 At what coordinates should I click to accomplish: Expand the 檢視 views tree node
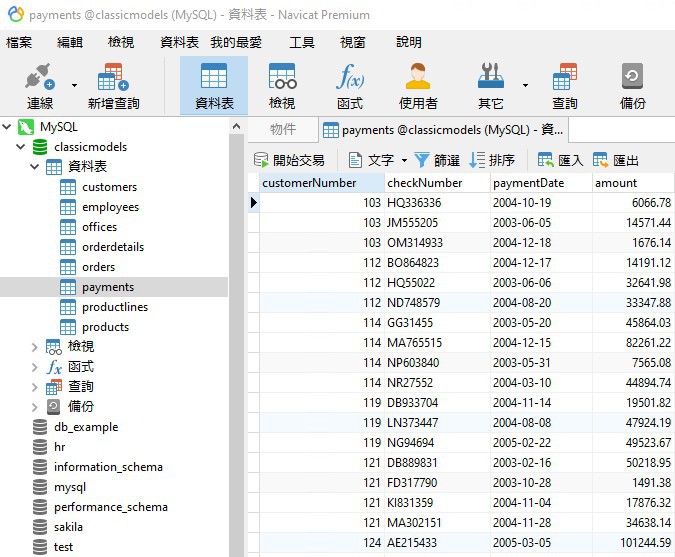tap(35, 347)
